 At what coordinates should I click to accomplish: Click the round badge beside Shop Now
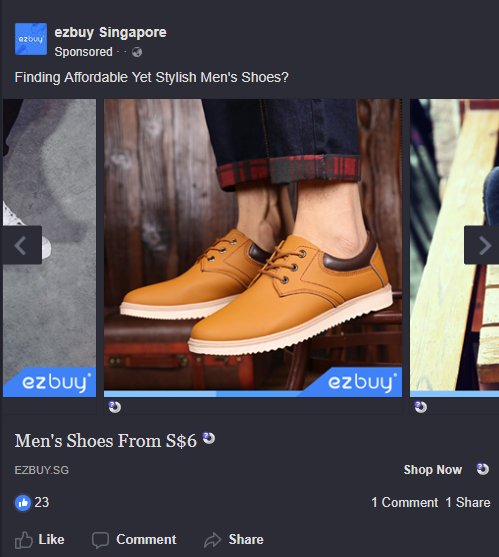click(482, 469)
